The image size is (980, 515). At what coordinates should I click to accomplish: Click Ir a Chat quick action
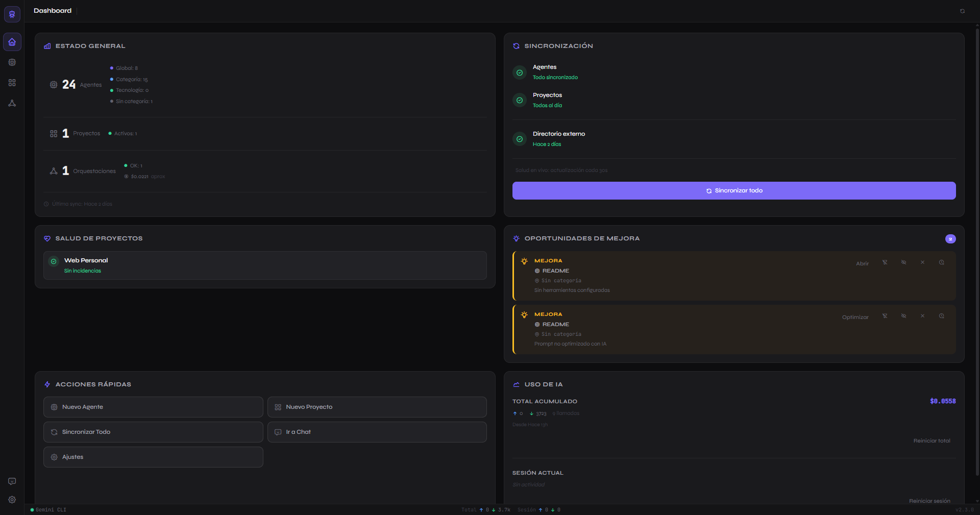(377, 432)
